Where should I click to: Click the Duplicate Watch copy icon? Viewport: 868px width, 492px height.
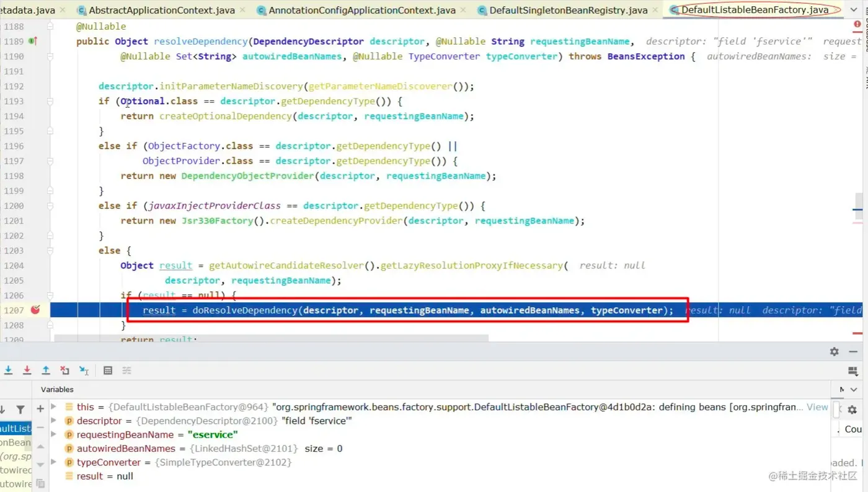click(40, 483)
